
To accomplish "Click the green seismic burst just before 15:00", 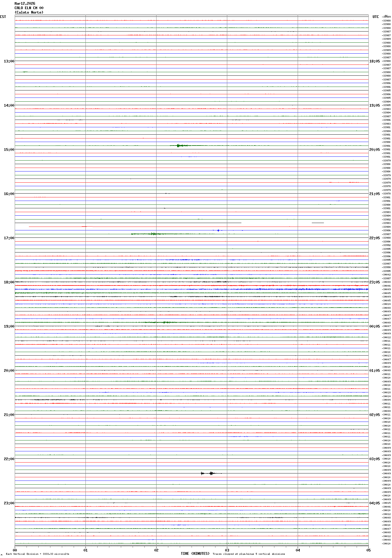I will pyautogui.click(x=179, y=146).
